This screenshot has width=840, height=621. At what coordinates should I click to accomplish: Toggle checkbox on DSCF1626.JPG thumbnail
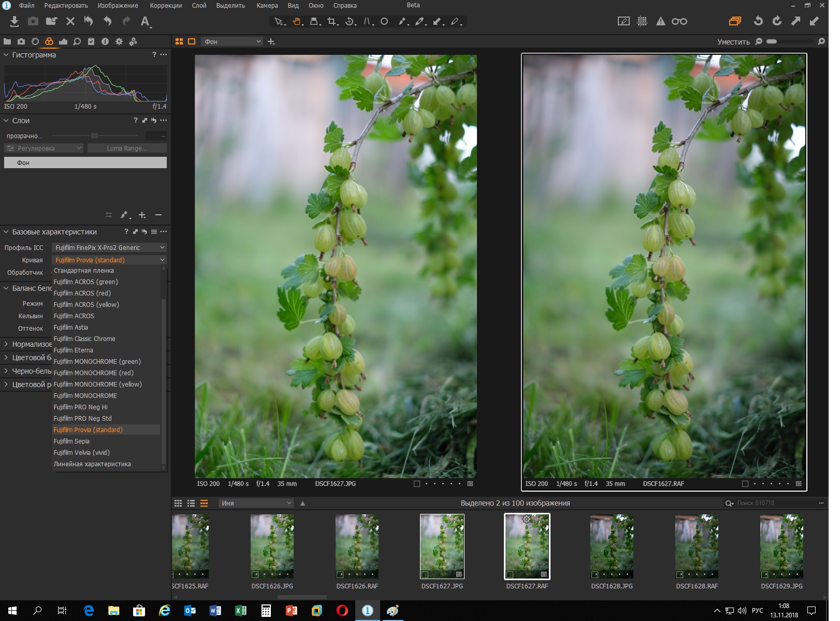point(255,574)
